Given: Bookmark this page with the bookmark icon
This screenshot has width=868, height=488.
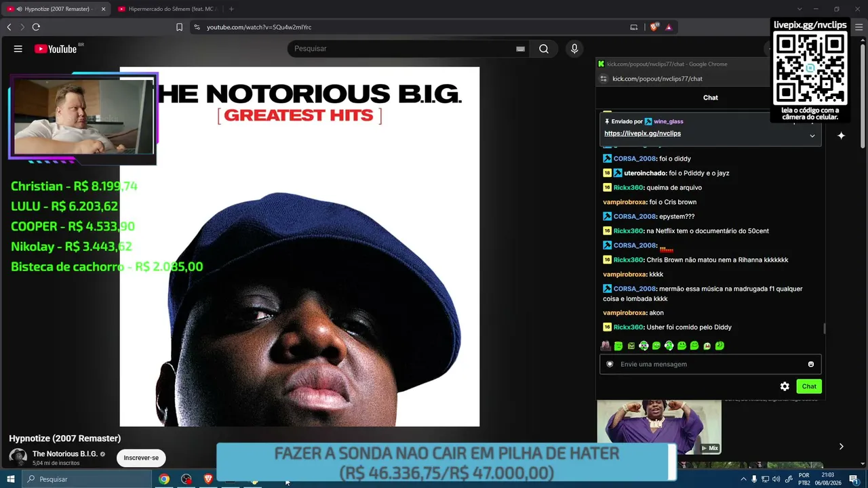Looking at the screenshot, I should 179,27.
